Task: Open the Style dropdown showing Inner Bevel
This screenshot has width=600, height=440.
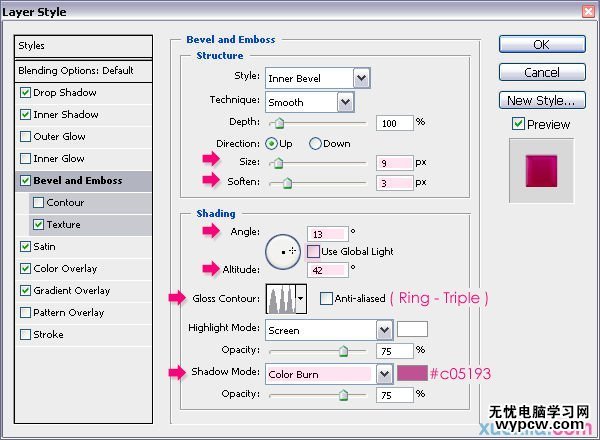Action: pos(318,78)
